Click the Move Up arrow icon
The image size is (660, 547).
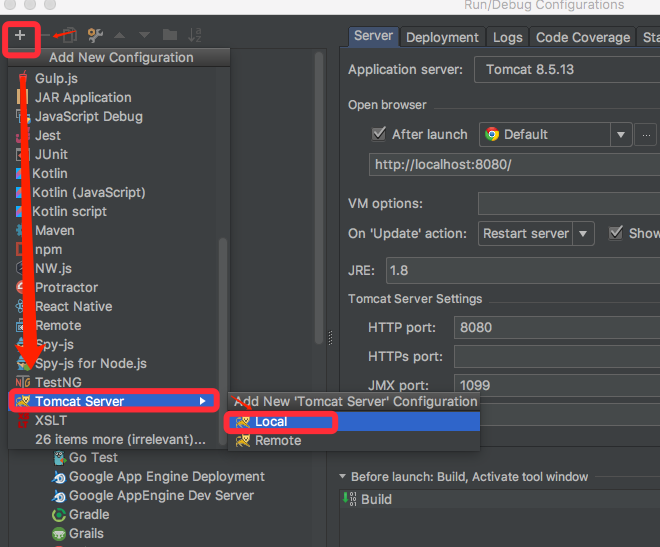coord(120,35)
